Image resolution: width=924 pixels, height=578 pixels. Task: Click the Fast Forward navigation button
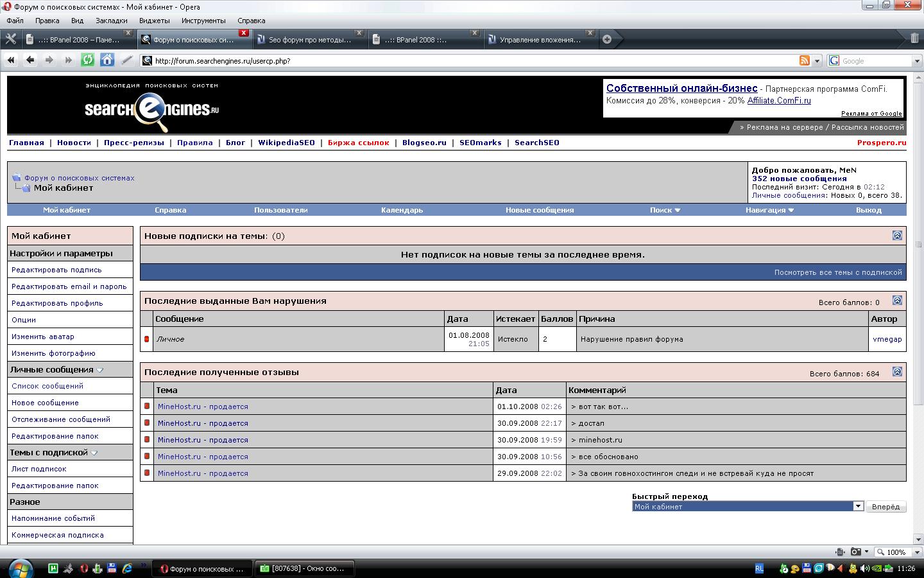tap(68, 60)
